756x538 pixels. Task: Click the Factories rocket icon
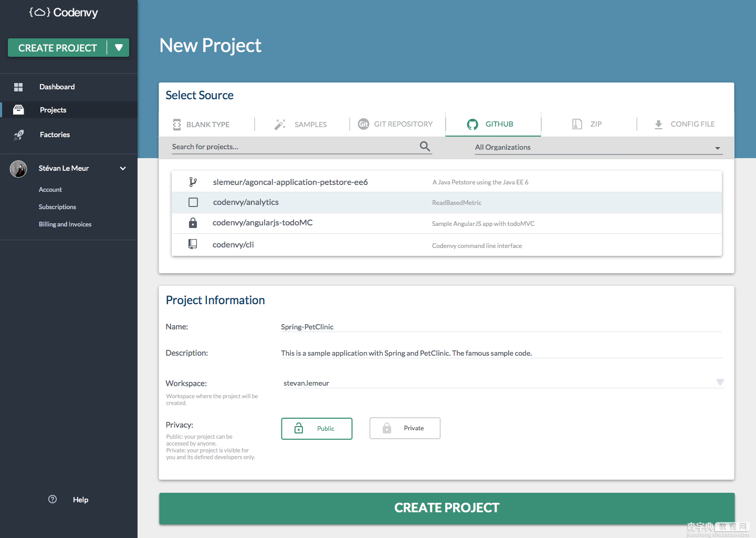(x=19, y=135)
